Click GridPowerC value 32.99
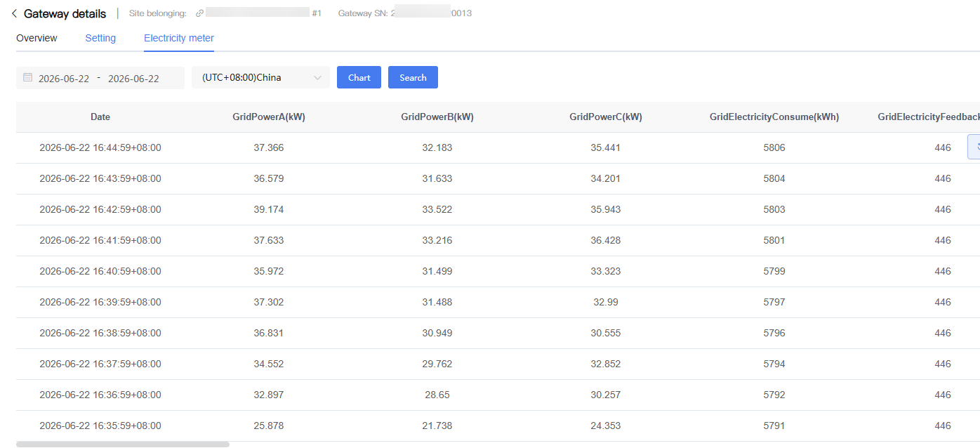Image resolution: width=980 pixels, height=448 pixels. coord(606,303)
